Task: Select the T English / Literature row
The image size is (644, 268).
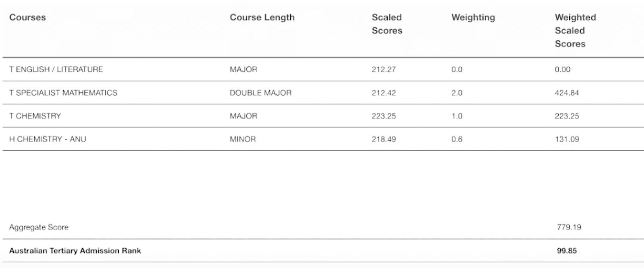Action: click(56, 69)
